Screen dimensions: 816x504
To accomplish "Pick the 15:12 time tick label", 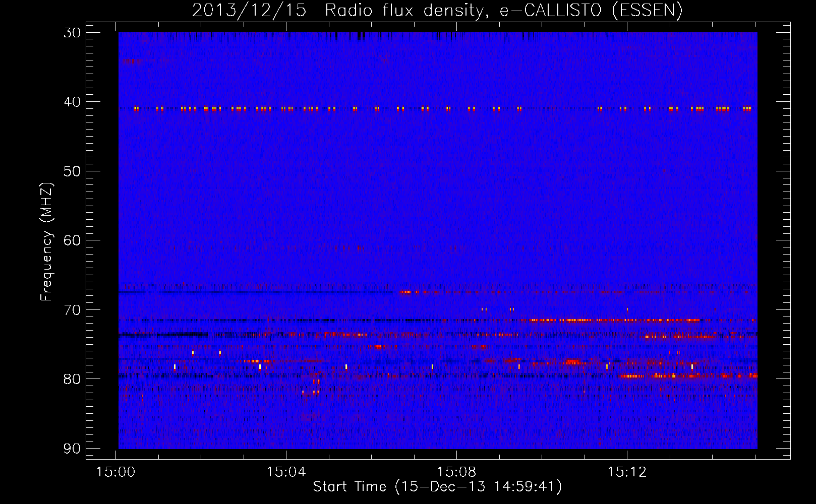I will pos(627,472).
